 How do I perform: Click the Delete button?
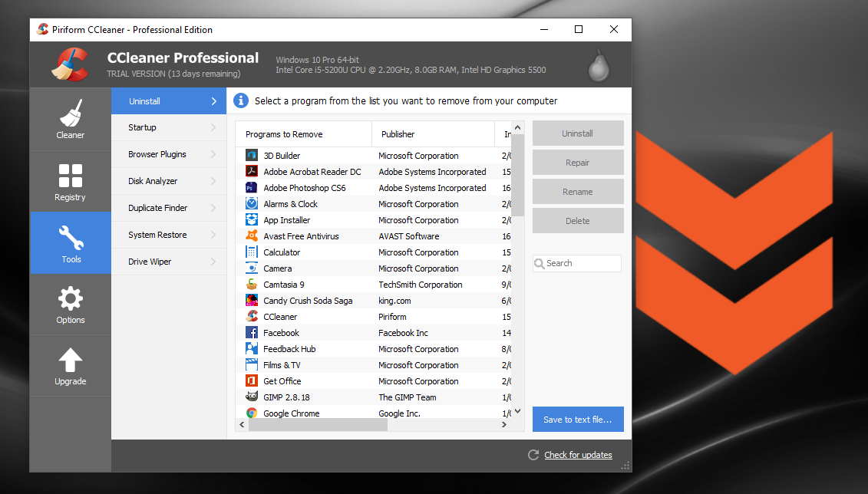pos(578,221)
